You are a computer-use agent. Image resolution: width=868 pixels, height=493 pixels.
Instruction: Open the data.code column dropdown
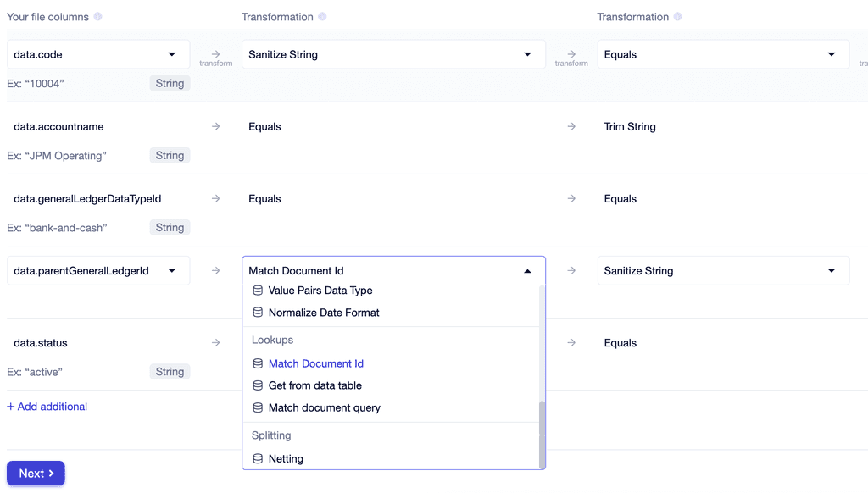(98, 54)
